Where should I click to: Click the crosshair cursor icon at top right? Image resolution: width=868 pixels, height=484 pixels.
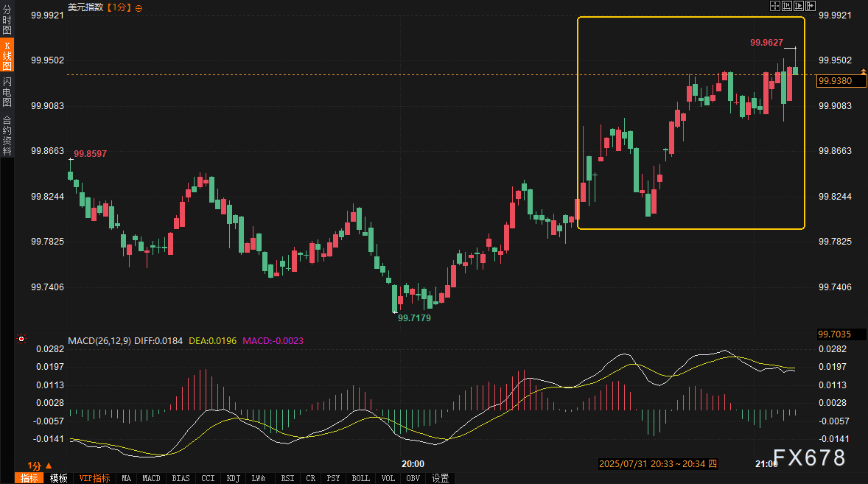tap(775, 6)
